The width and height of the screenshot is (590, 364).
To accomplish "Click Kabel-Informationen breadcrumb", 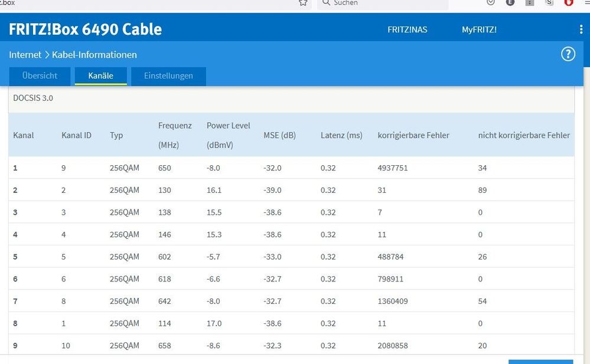I will click(94, 55).
